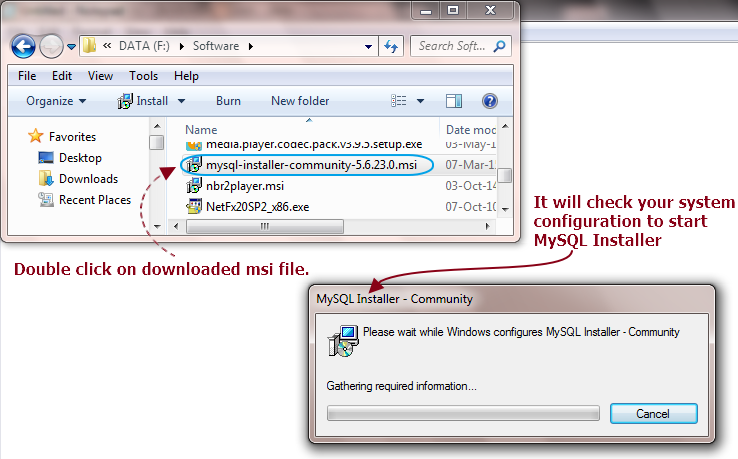Click the Install toolbar button
Screen dimensions: 738x459
(x=143, y=101)
